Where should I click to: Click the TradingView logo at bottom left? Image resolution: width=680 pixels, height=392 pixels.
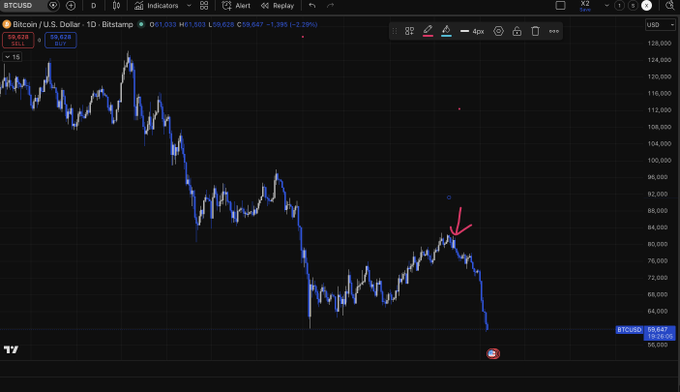11,350
